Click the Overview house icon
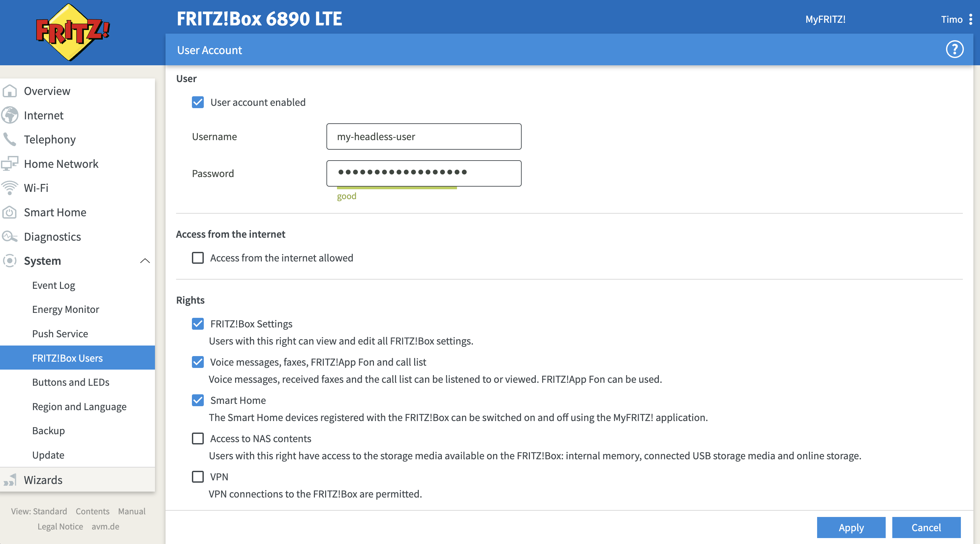This screenshot has height=544, width=980. tap(10, 91)
